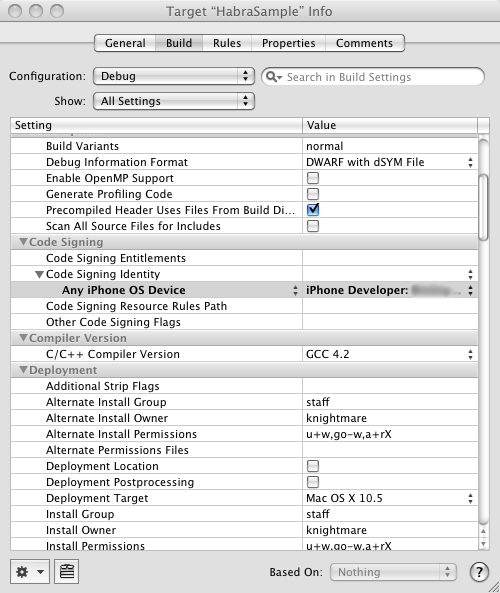The width and height of the screenshot is (500, 593).
Task: Toggle Deployment Postprocessing checkbox
Action: coord(313,482)
